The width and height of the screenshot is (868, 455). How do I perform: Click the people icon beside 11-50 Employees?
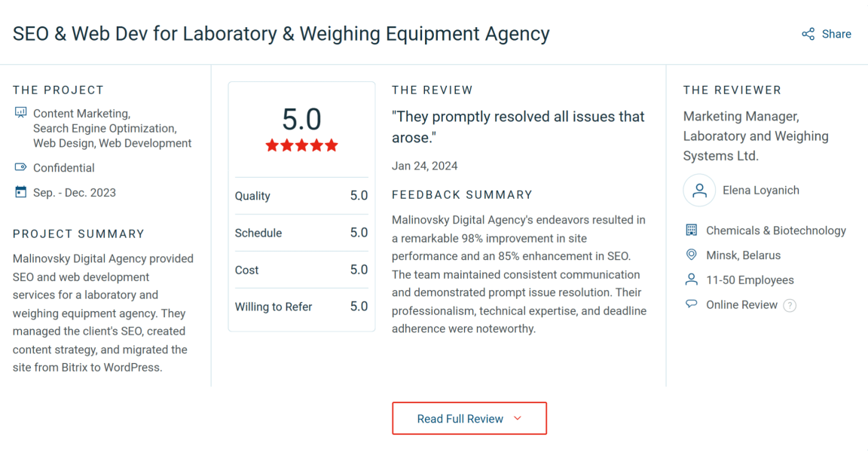pos(691,279)
